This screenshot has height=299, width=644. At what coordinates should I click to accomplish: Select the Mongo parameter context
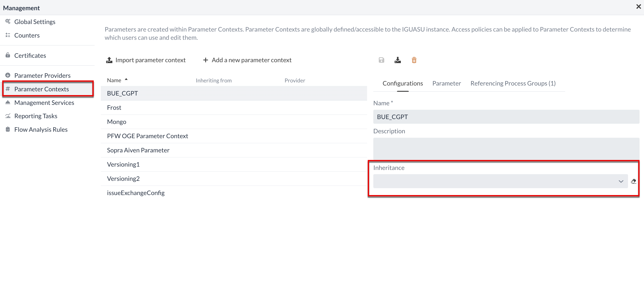coord(234,122)
